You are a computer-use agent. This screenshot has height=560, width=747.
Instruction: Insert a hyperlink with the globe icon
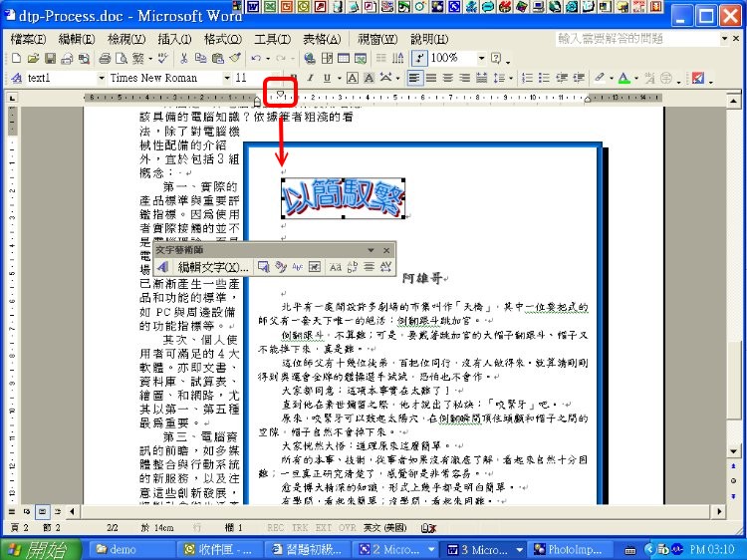pyautogui.click(x=310, y=58)
